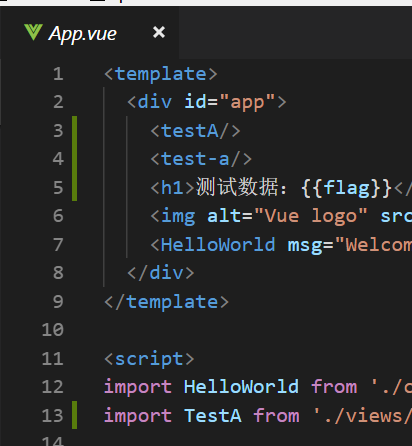Click HelloWorld identifier on line 12
The height and width of the screenshot is (446, 412).
tap(241, 387)
